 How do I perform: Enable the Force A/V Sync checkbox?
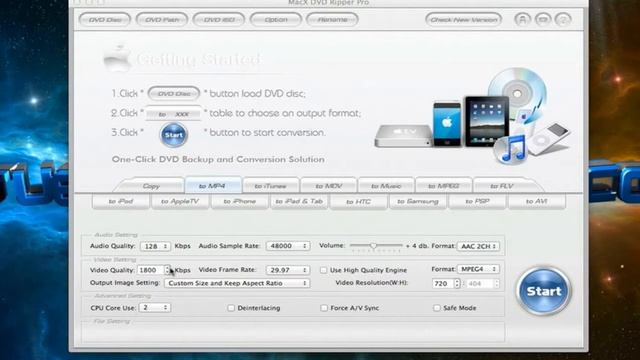[x=324, y=308]
